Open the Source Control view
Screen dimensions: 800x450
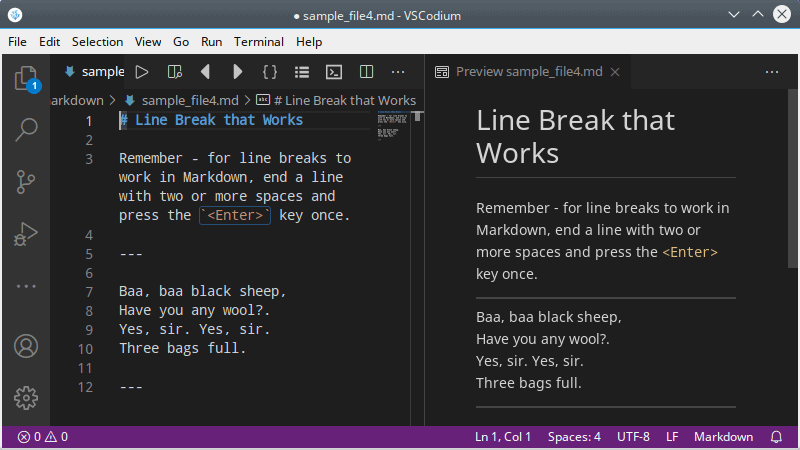click(x=26, y=182)
